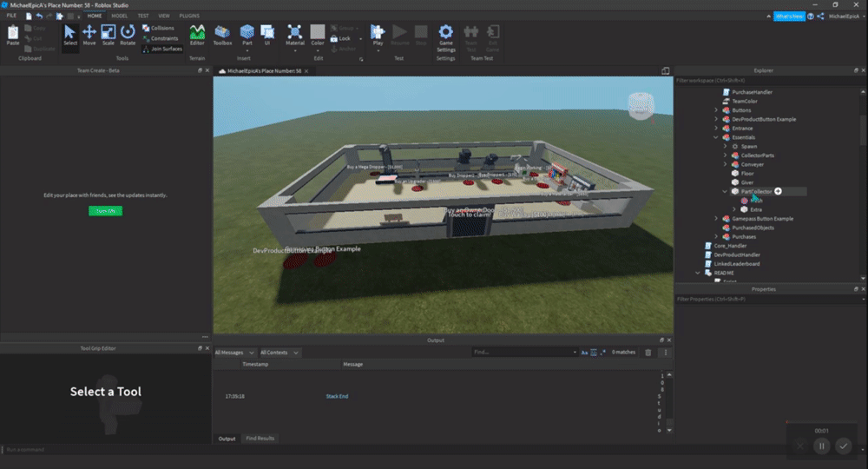Image resolution: width=868 pixels, height=469 pixels.
Task: Select the Rotate tool
Action: [128, 36]
